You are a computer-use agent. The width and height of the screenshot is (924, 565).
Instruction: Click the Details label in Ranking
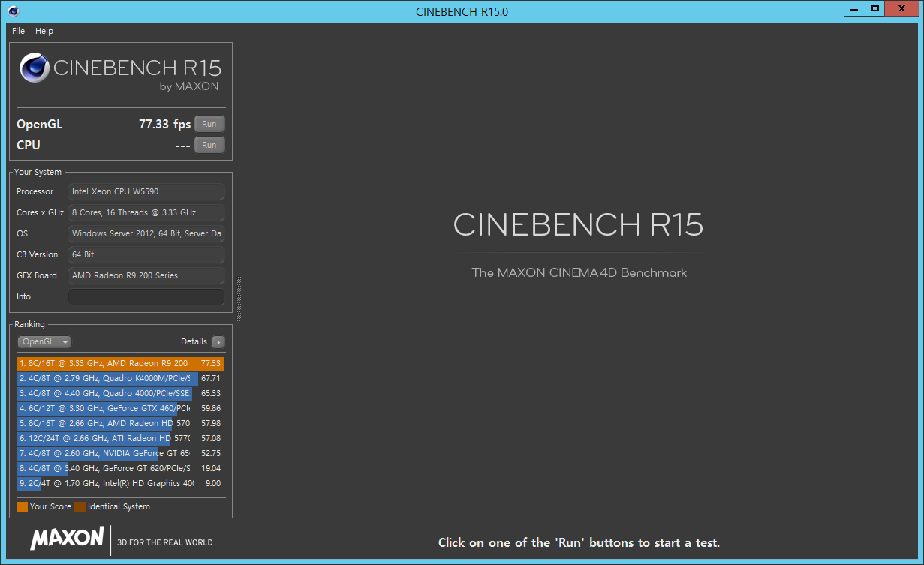pyautogui.click(x=194, y=341)
